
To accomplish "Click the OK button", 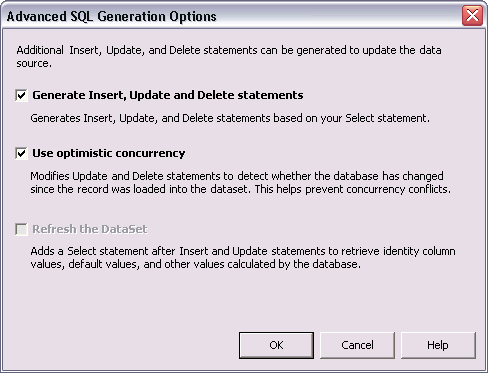I will point(276,345).
